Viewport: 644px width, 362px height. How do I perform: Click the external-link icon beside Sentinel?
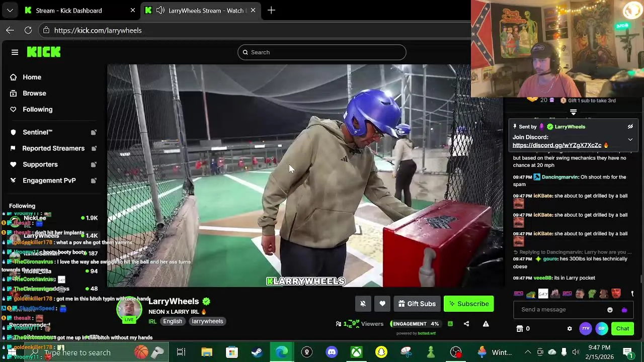pyautogui.click(x=94, y=132)
